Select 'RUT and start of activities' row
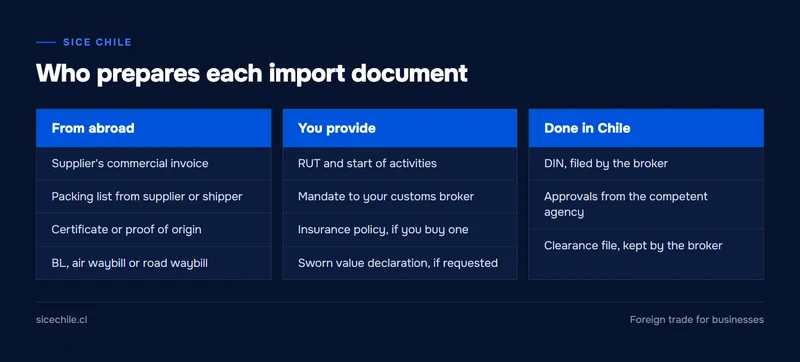Viewport: 800px width, 362px height. [x=399, y=164]
